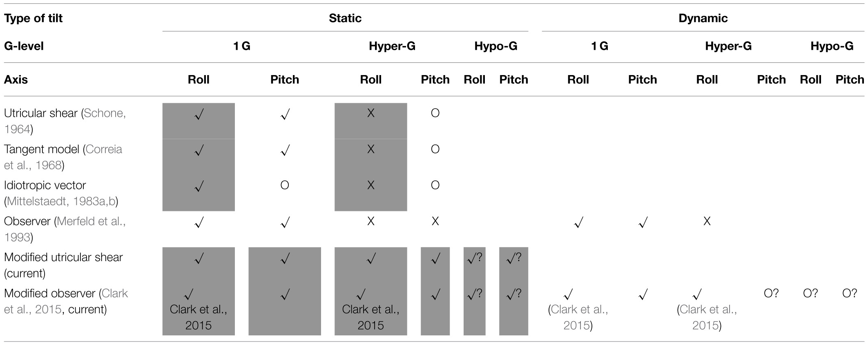Select the Dynamic Hypo-G header
This screenshot has height=346, width=868.
point(832,46)
